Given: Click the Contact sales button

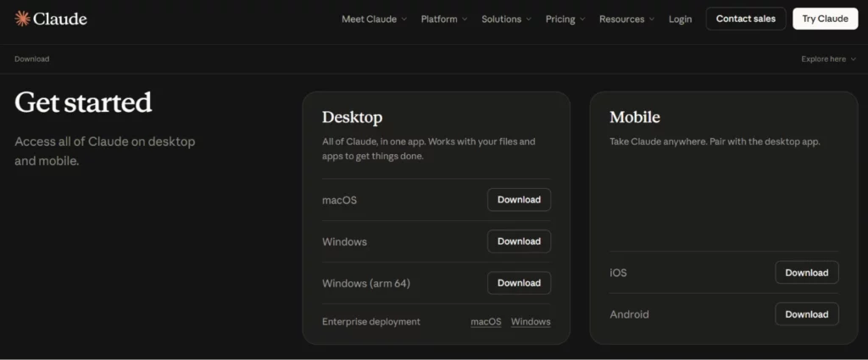Looking at the screenshot, I should pos(746,19).
